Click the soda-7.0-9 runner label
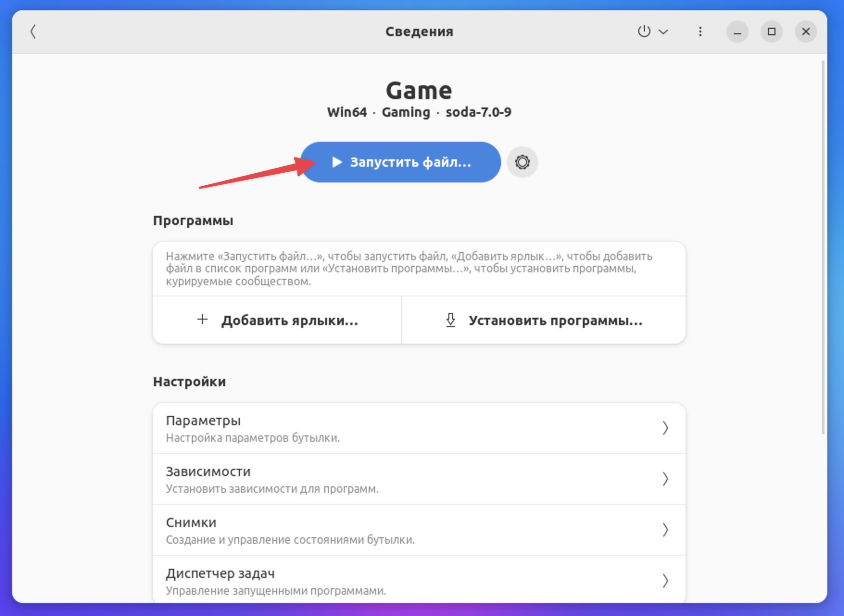The width and height of the screenshot is (844, 616). coord(479,112)
